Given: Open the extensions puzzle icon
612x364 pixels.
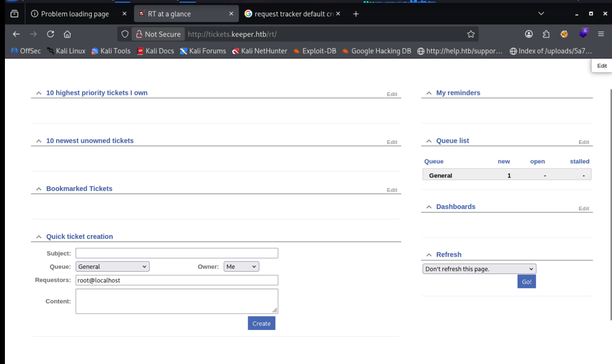Looking at the screenshot, I should coord(546,34).
